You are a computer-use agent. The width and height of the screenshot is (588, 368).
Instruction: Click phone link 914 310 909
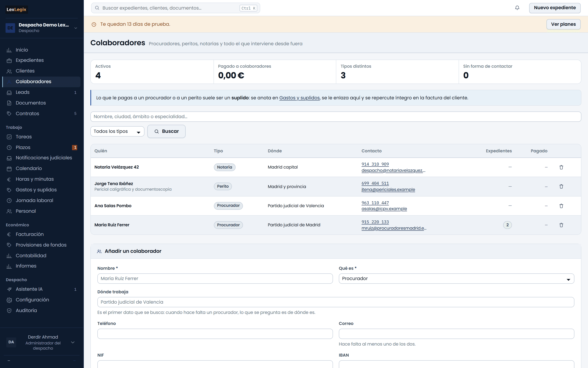tap(375, 164)
